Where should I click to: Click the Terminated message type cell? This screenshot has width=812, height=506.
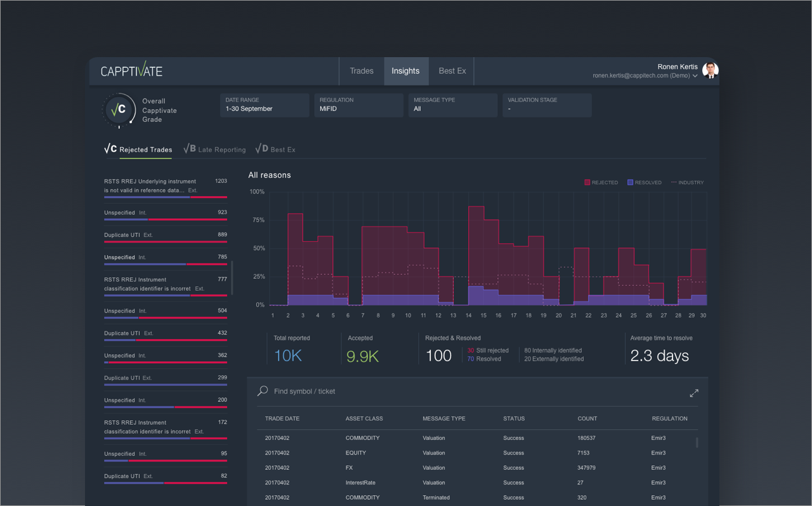coord(436,498)
